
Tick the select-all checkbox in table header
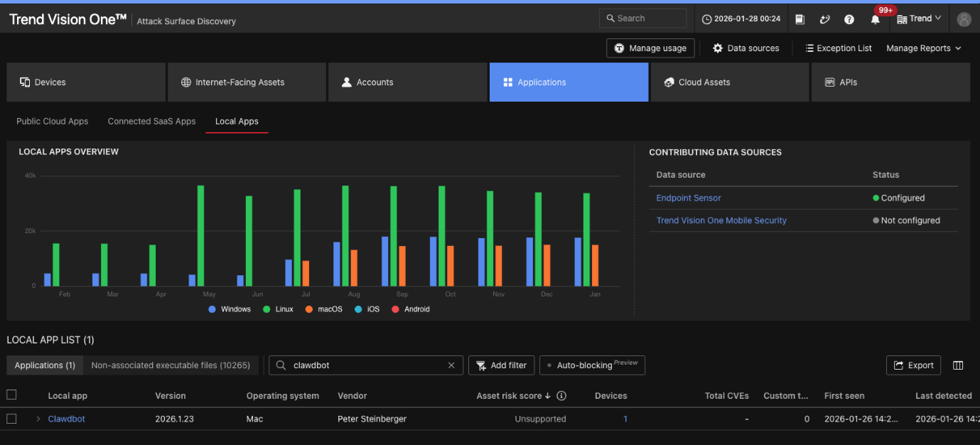[11, 395]
